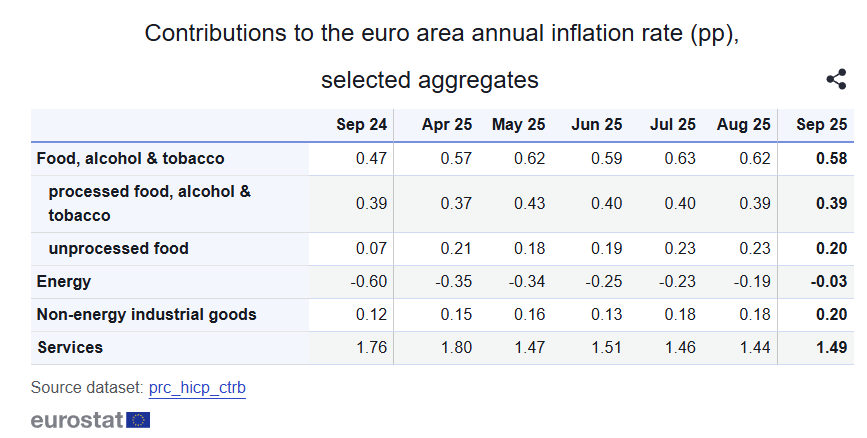Click the unprocessed food row label
The width and height of the screenshot is (867, 438).
118,248
